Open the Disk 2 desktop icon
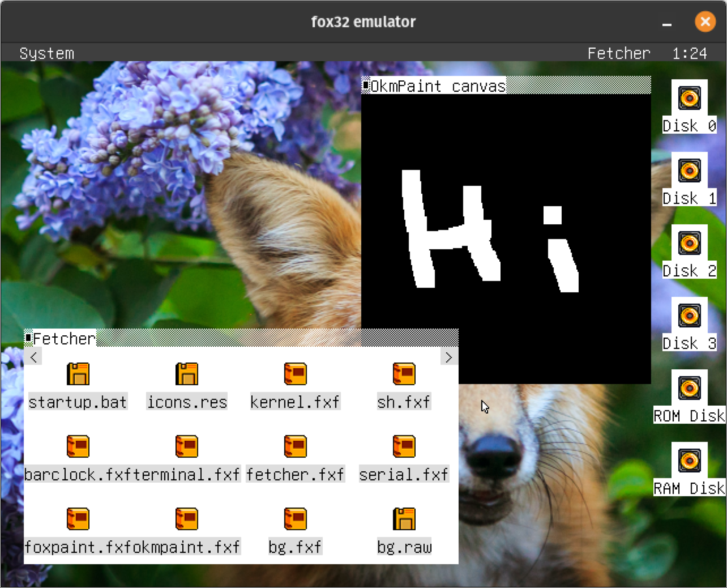727x588 pixels. [690, 242]
